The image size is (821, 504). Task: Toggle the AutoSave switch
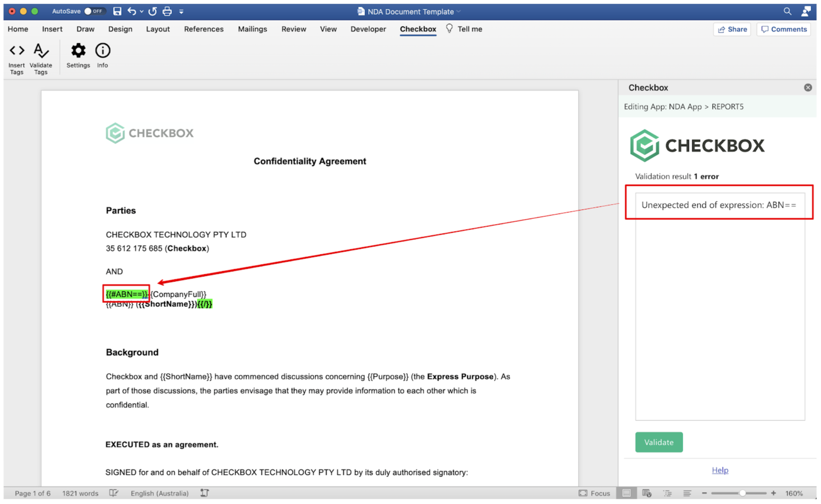pyautogui.click(x=94, y=11)
